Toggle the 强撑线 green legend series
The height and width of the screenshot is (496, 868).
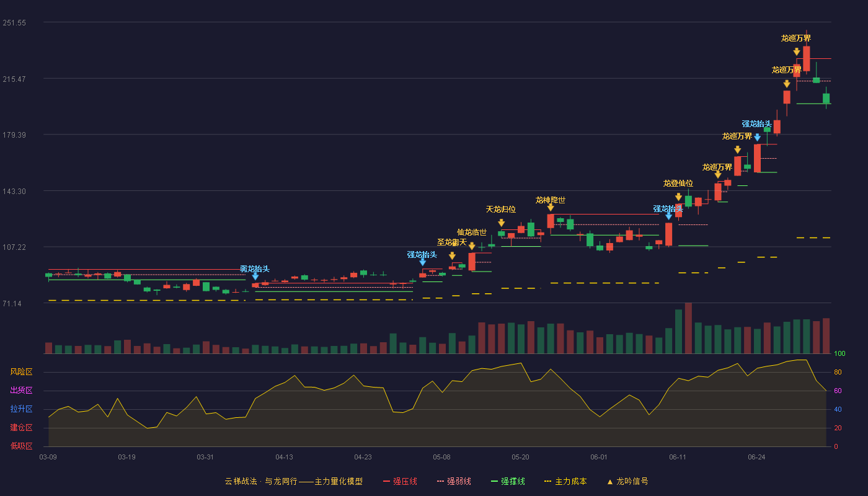coord(508,481)
